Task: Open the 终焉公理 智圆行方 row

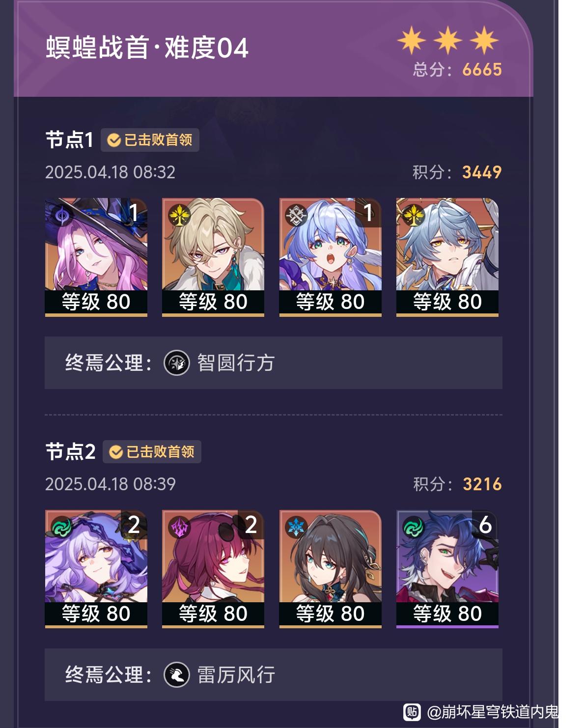Action: (x=274, y=363)
